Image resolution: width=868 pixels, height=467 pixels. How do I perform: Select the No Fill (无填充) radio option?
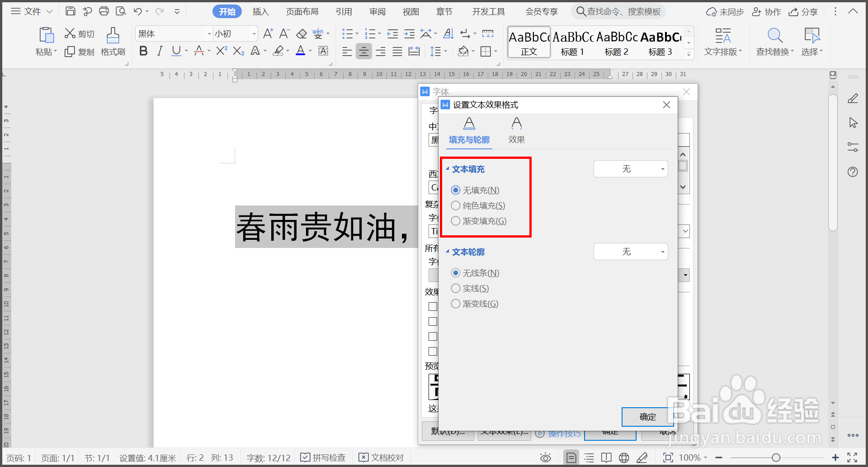point(475,190)
